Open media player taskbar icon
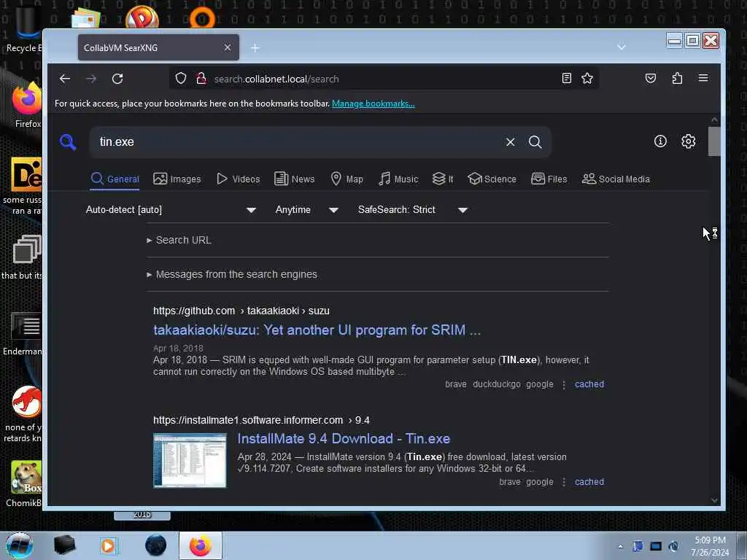Image resolution: width=747 pixels, height=560 pixels. pos(108,545)
